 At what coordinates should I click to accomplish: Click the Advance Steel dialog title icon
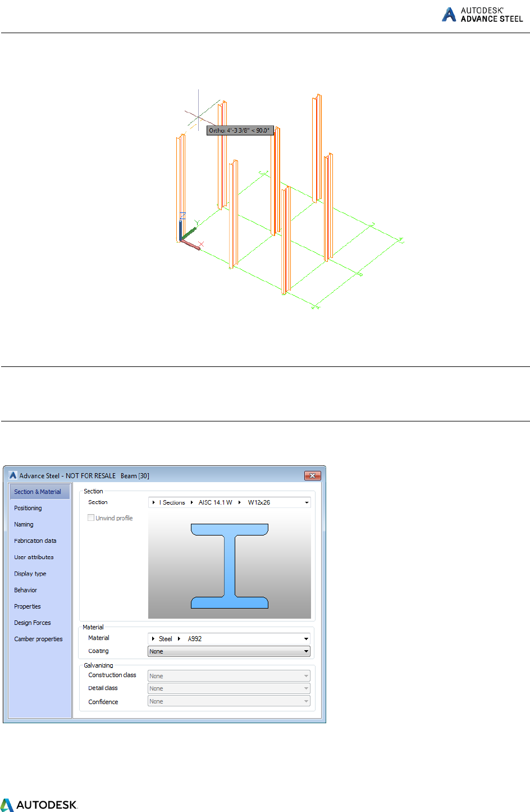tap(13, 475)
